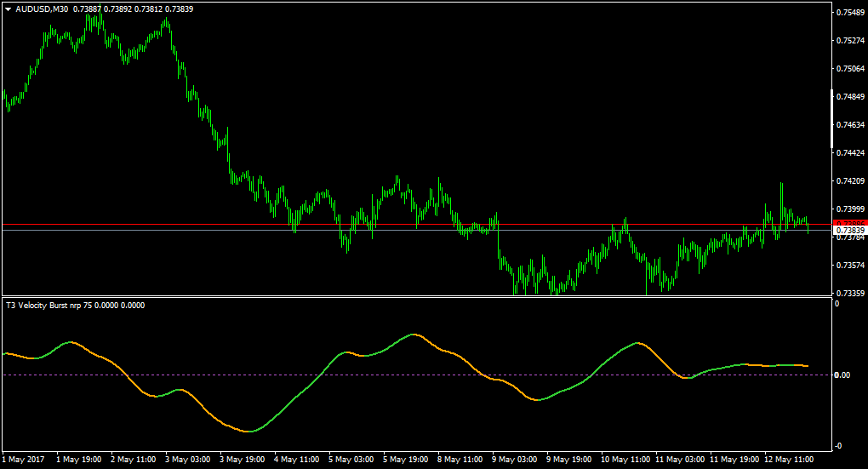Click the 11 May 03:00 time label
868x469 pixels.
click(x=680, y=459)
